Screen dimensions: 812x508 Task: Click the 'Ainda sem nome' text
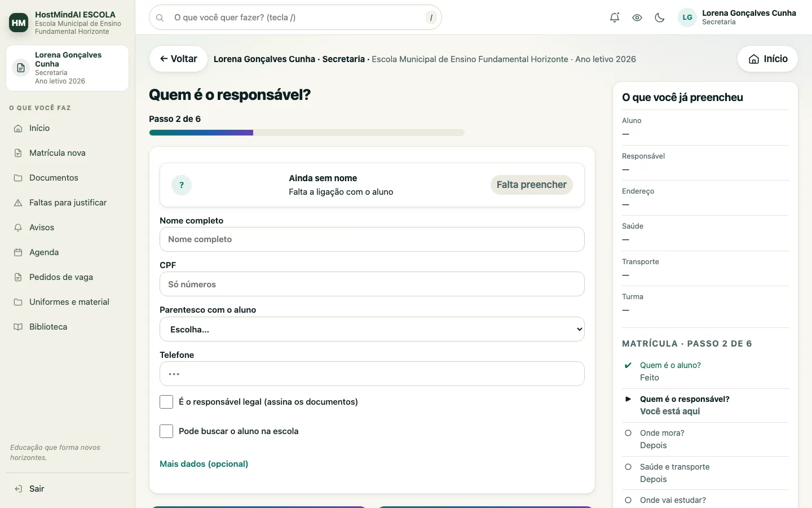click(x=323, y=178)
